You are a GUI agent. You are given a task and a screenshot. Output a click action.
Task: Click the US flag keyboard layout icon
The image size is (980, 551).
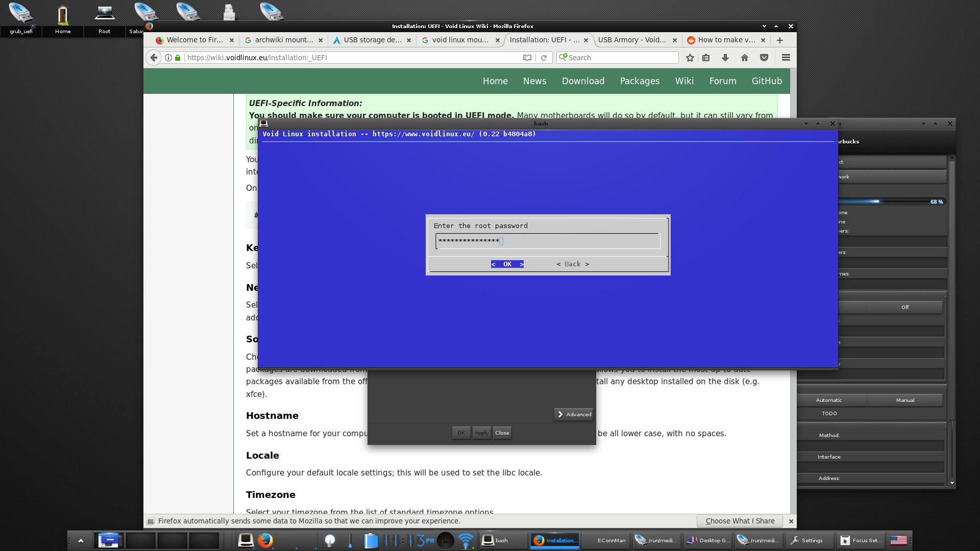pos(898,540)
